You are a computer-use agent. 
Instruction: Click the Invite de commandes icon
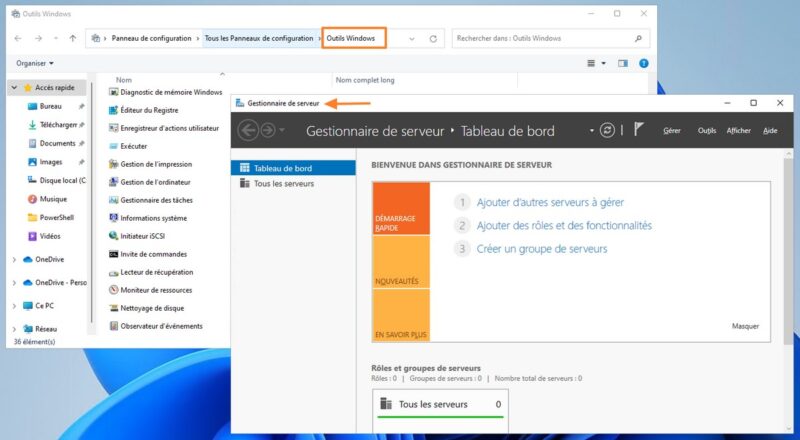pos(113,254)
